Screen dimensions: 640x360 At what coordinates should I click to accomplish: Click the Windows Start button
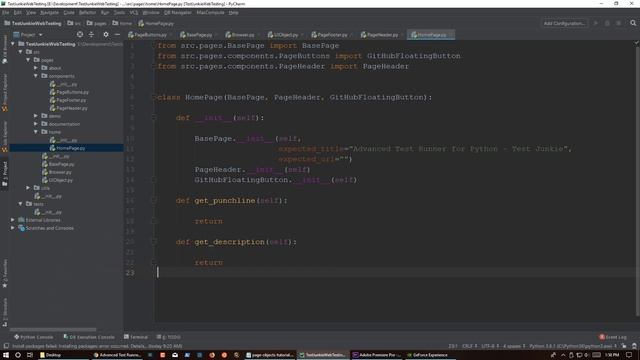pos(6,355)
